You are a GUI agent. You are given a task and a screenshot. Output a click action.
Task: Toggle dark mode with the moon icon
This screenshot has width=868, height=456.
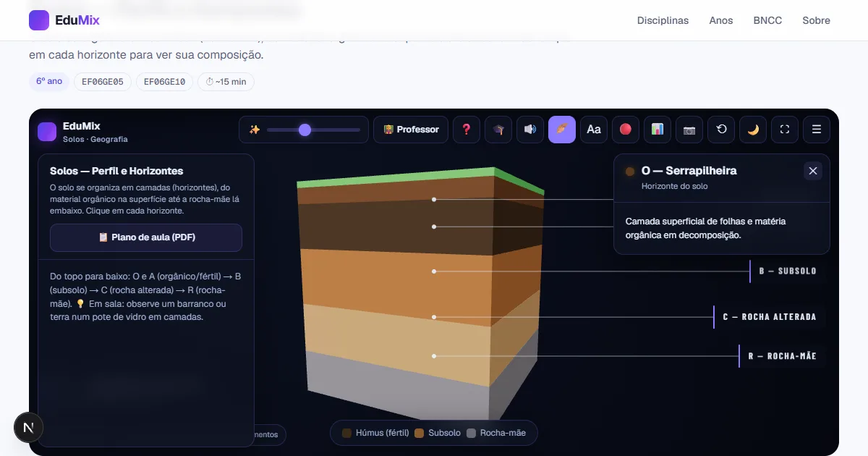[753, 130]
